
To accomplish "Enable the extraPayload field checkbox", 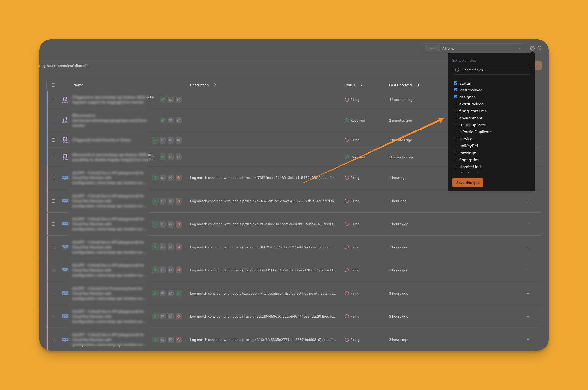I will tap(456, 104).
